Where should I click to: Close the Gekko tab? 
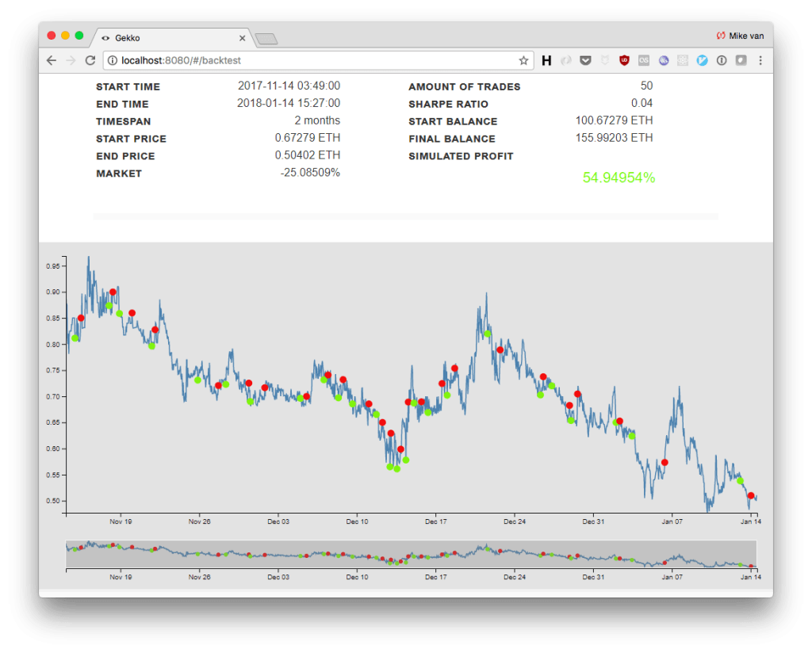241,37
